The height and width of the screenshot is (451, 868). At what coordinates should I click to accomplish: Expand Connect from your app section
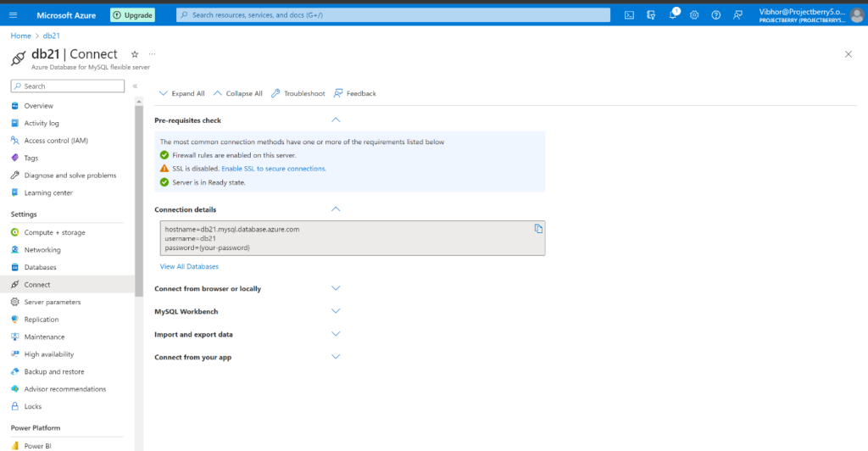coord(336,357)
